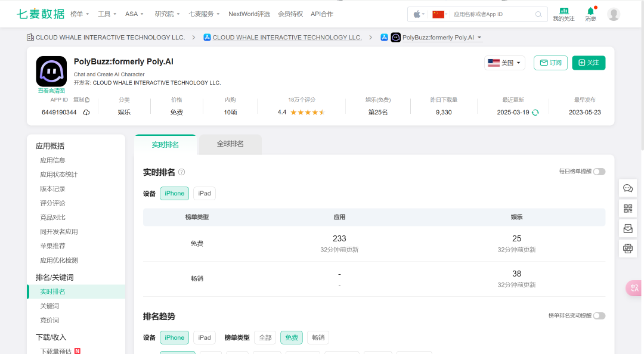Click the China flag region selector
The width and height of the screenshot is (644, 354).
coord(438,14)
